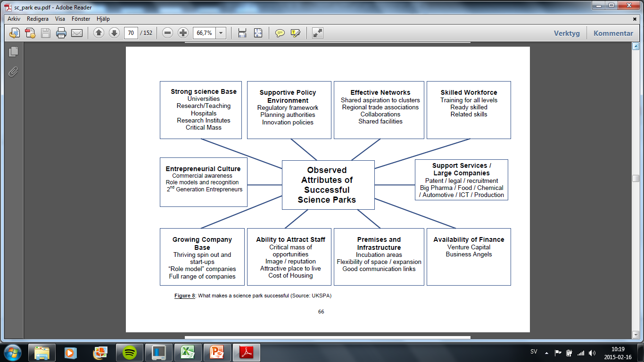Switch to Excel in the taskbar

tap(188, 352)
